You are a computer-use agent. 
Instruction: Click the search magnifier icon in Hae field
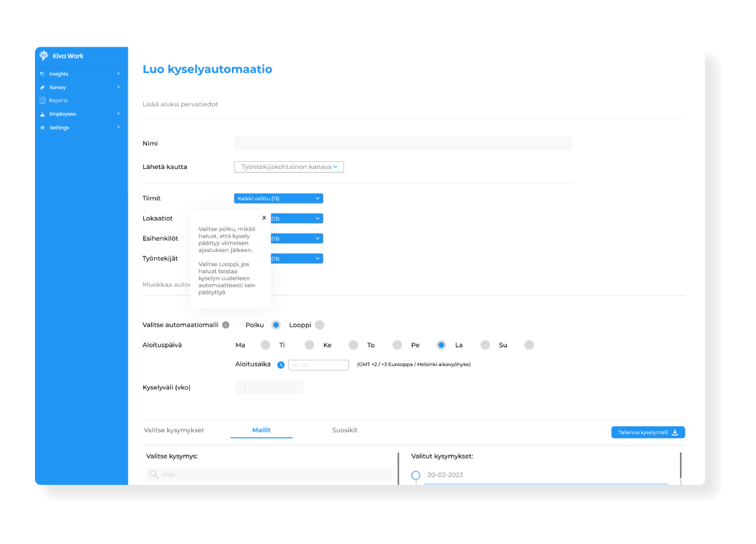click(154, 474)
